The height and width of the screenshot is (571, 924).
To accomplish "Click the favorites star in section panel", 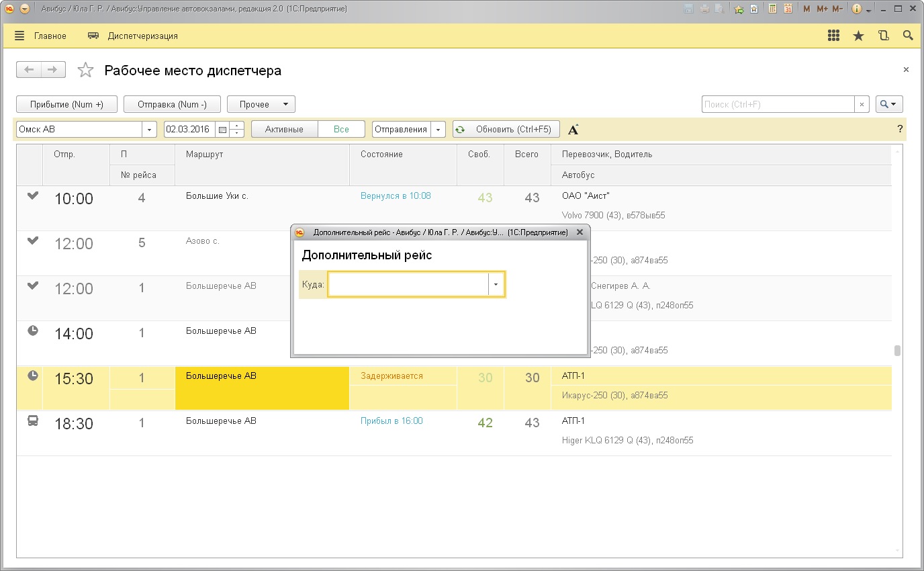I will 858,36.
